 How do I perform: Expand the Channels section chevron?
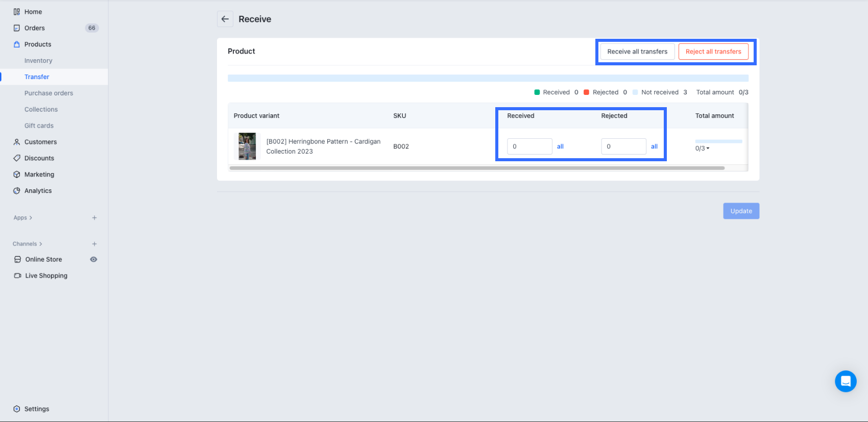(41, 244)
